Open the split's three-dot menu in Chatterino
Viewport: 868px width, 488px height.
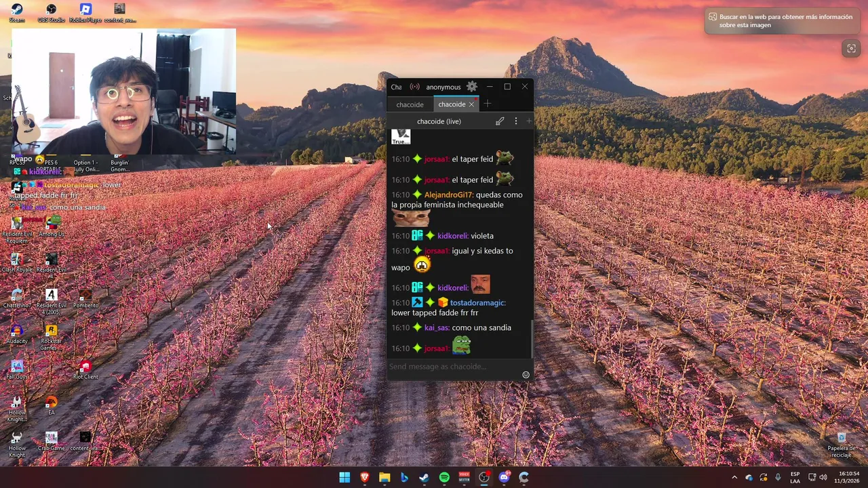click(x=515, y=121)
